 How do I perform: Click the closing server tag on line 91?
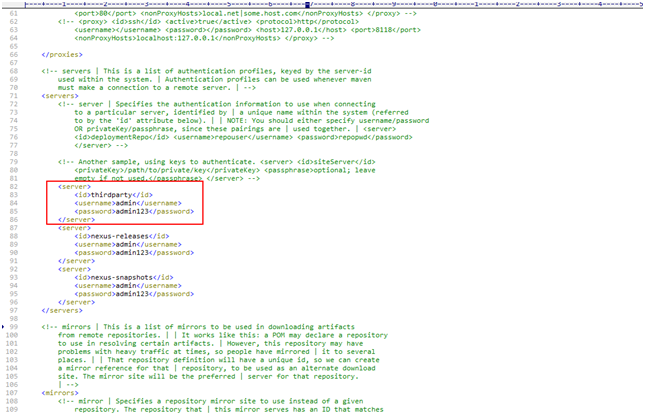77,260
